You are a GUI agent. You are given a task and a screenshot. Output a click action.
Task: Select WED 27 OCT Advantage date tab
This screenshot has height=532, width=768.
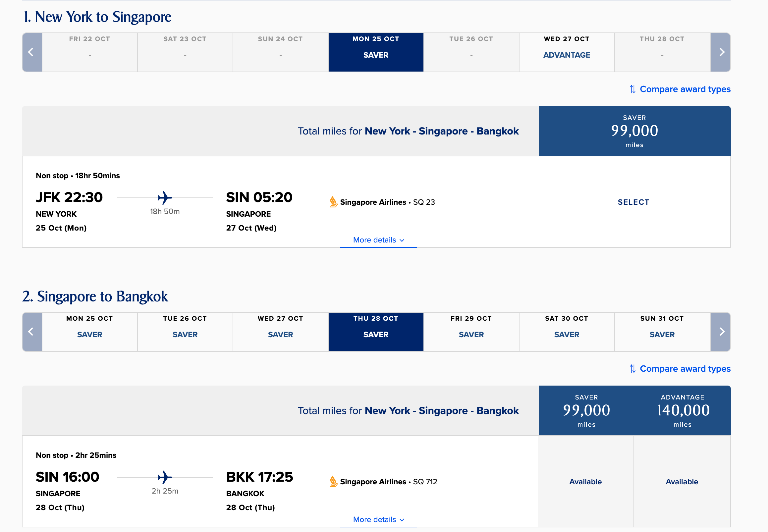(x=566, y=52)
